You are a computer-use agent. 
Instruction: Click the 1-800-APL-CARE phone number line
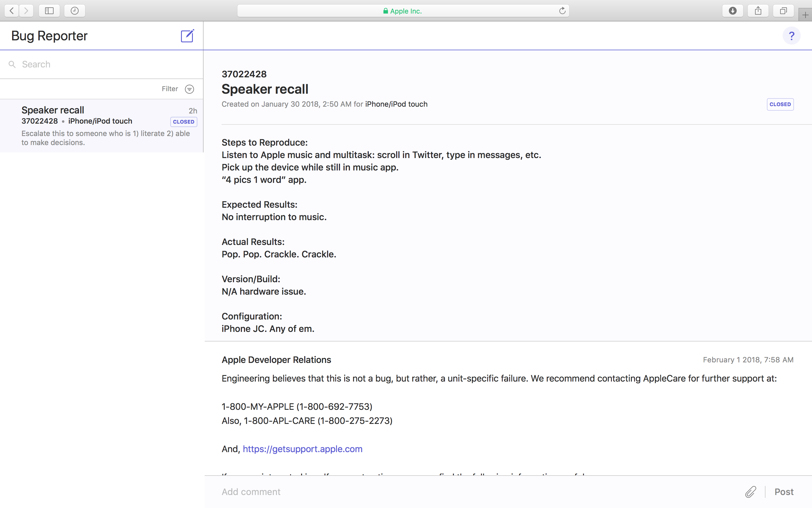point(307,421)
